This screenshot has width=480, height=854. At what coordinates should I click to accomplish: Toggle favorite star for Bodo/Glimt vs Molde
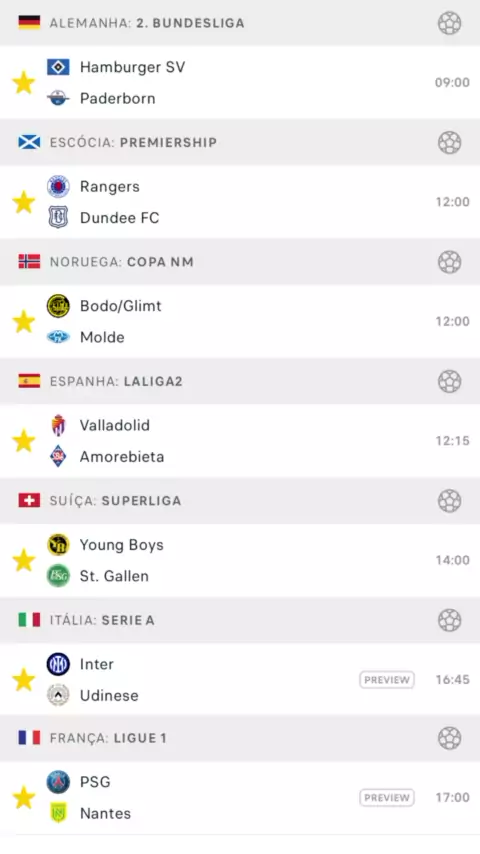24,321
